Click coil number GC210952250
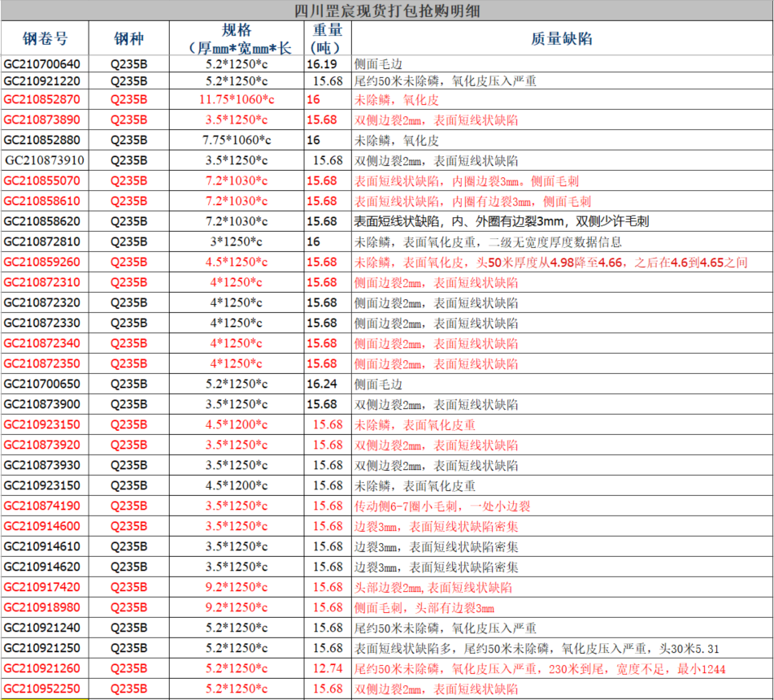This screenshot has height=700, width=774. 42,689
